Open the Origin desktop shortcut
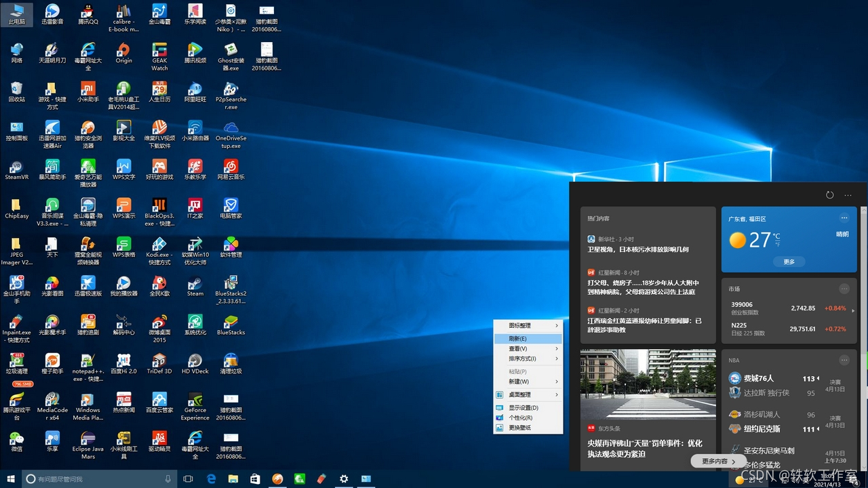Image resolution: width=868 pixels, height=488 pixels. (123, 53)
